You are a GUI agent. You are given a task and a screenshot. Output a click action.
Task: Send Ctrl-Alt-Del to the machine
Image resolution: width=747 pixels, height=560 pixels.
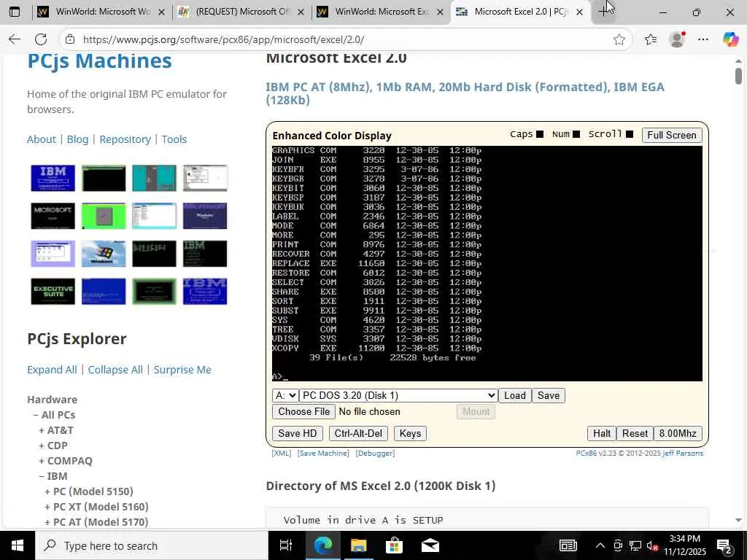[358, 433]
